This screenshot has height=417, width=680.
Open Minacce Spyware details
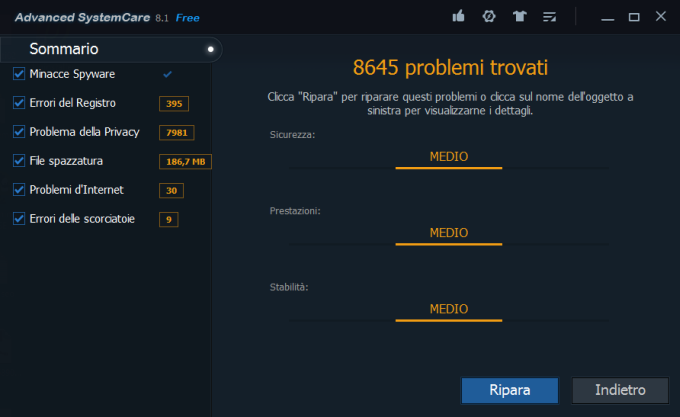[x=72, y=74]
